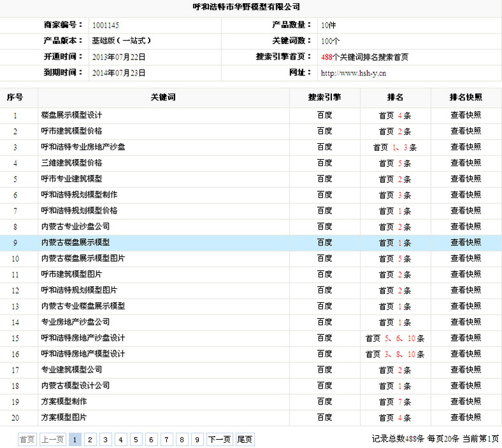This screenshot has width=502, height=448.
Task: Select page 1 in pagination
Action: 75,439
